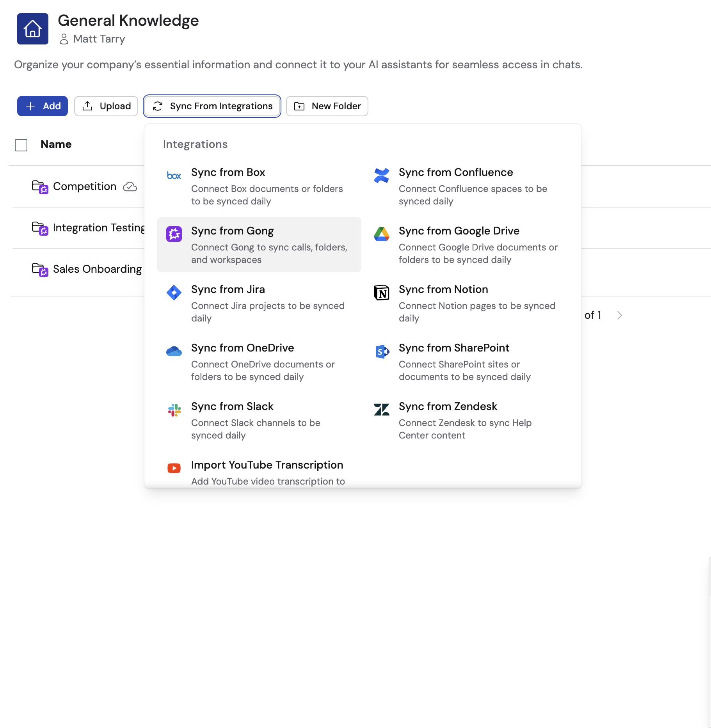Choose Sync from Gong option
Image resolution: width=711 pixels, height=728 pixels.
tap(259, 245)
